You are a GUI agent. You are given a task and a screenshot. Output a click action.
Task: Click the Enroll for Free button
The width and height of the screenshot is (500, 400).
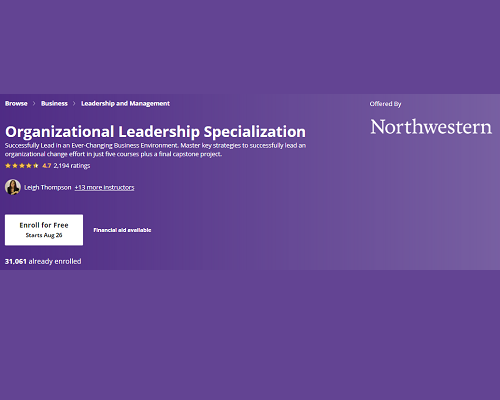pos(44,230)
